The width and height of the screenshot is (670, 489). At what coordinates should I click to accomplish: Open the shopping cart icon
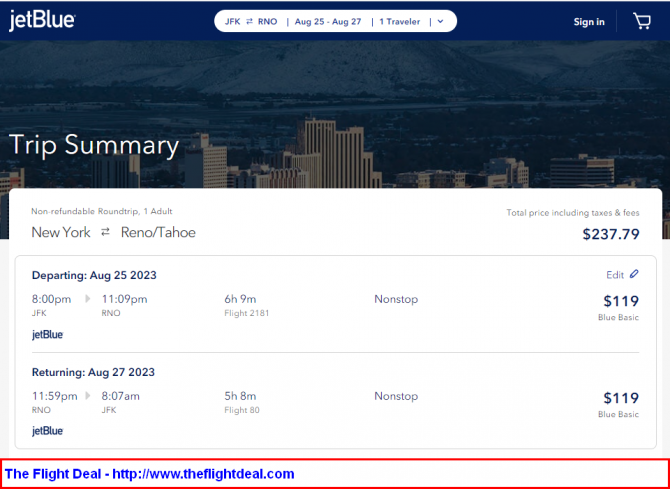tap(642, 21)
